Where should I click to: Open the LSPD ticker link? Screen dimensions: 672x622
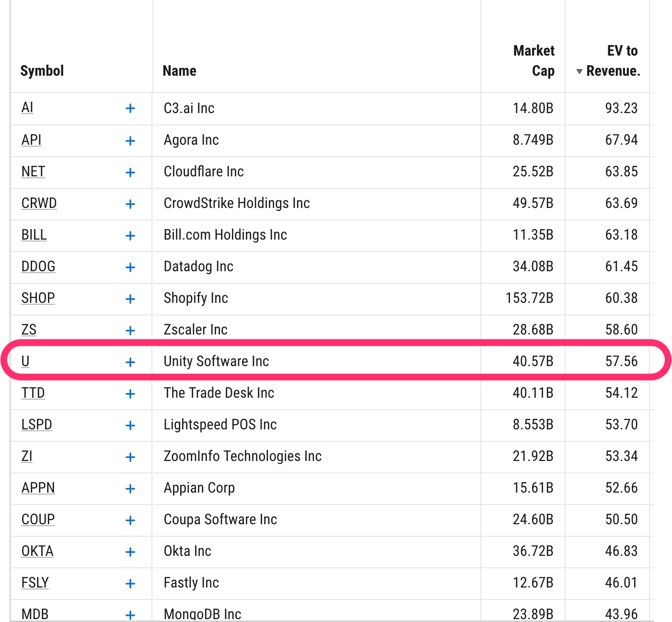point(36,425)
